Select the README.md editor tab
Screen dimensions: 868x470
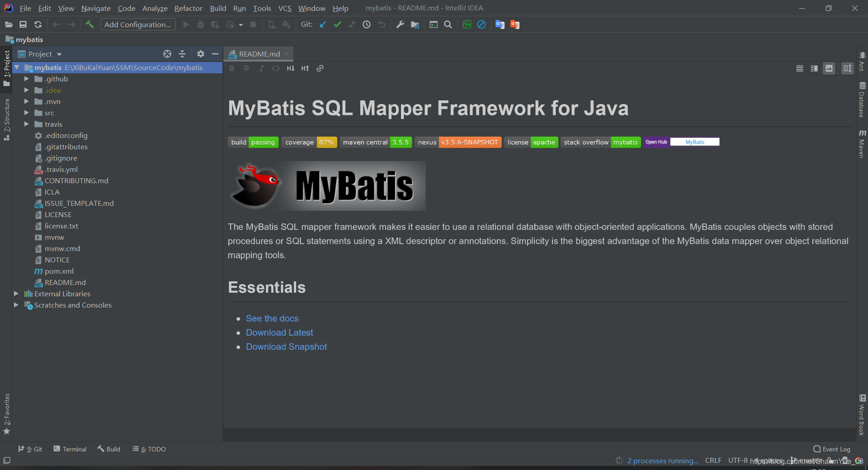259,54
